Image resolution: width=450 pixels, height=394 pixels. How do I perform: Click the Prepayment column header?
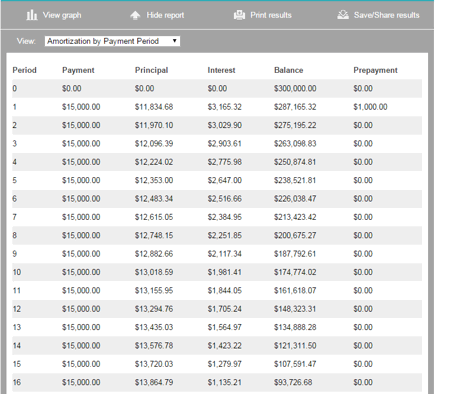pyautogui.click(x=375, y=70)
